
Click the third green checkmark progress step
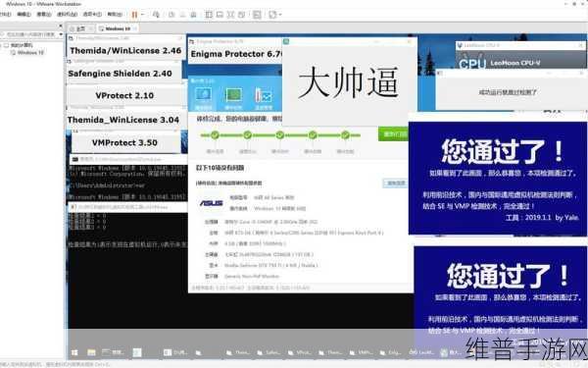(x=279, y=135)
